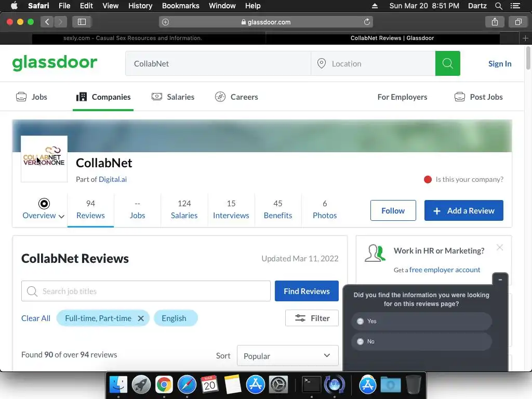Open Calendar from the dock

click(x=209, y=385)
